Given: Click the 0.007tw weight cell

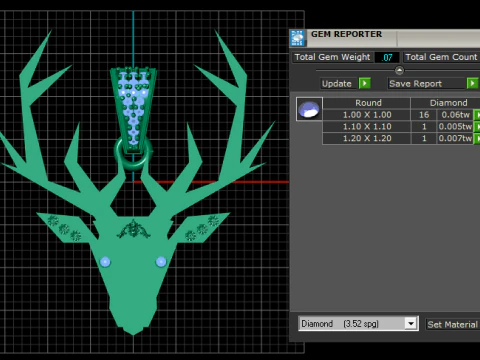Looking at the screenshot, I should 455,138.
